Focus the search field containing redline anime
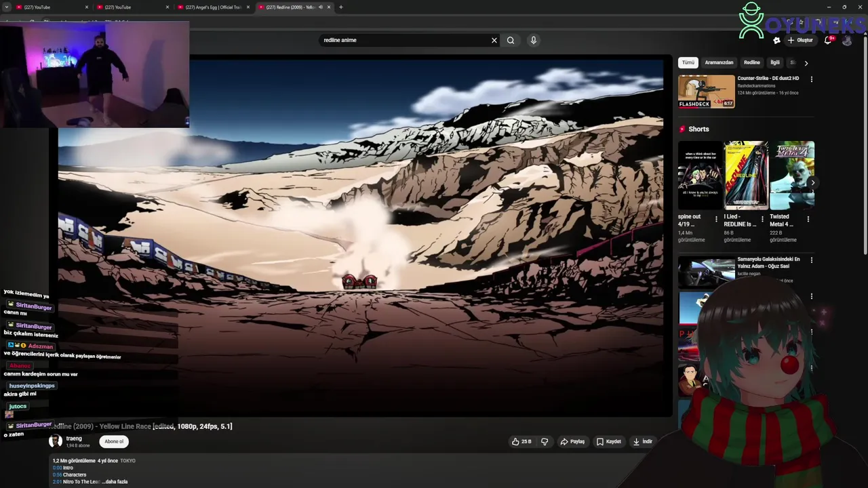The height and width of the screenshot is (488, 868). point(405,40)
